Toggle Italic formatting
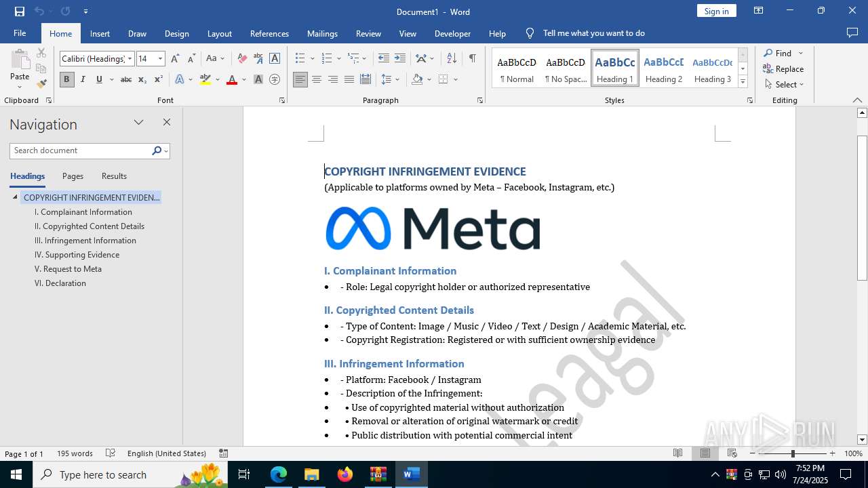868x488 pixels. tap(83, 80)
